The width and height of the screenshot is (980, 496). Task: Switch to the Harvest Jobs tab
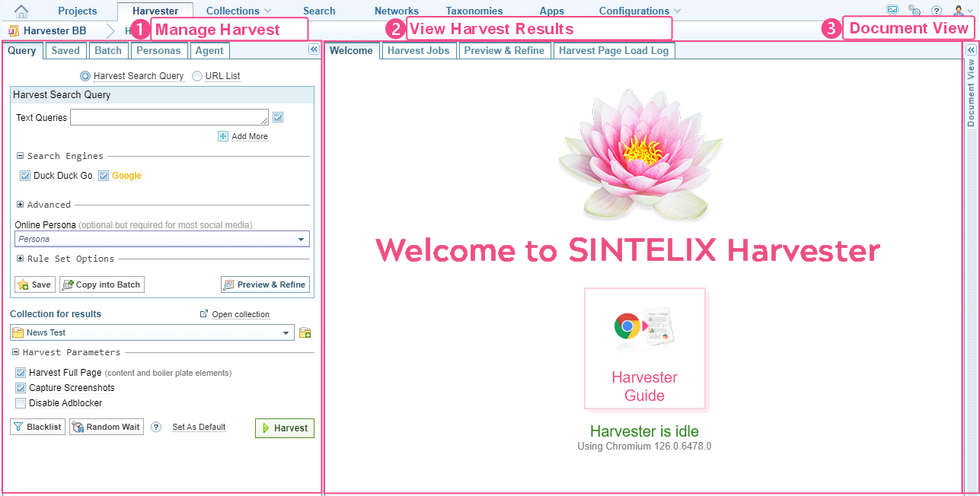coord(418,51)
